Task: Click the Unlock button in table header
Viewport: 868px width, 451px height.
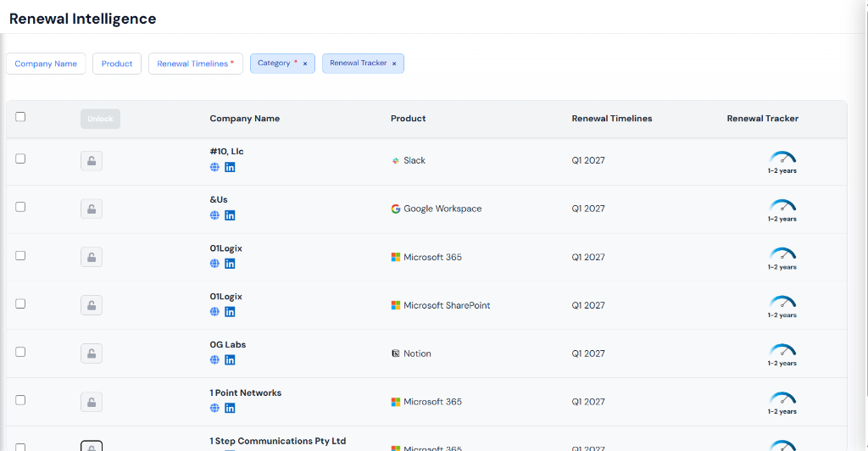Action: point(100,119)
